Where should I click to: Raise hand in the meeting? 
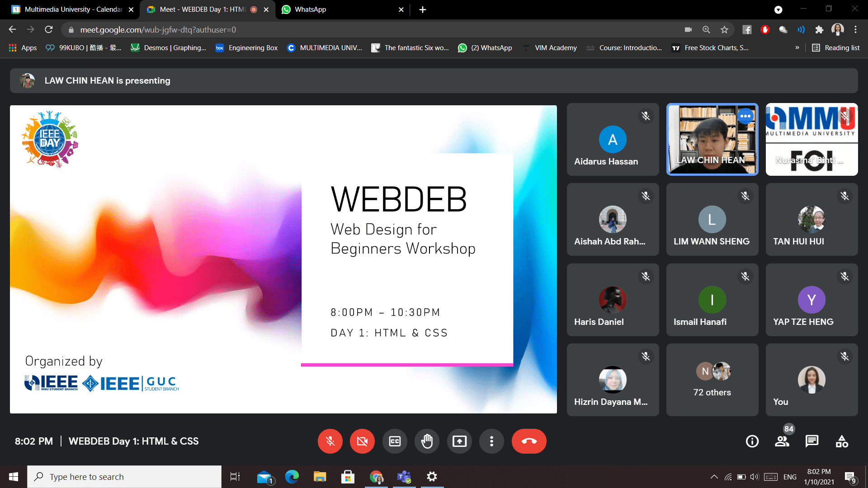[427, 441]
